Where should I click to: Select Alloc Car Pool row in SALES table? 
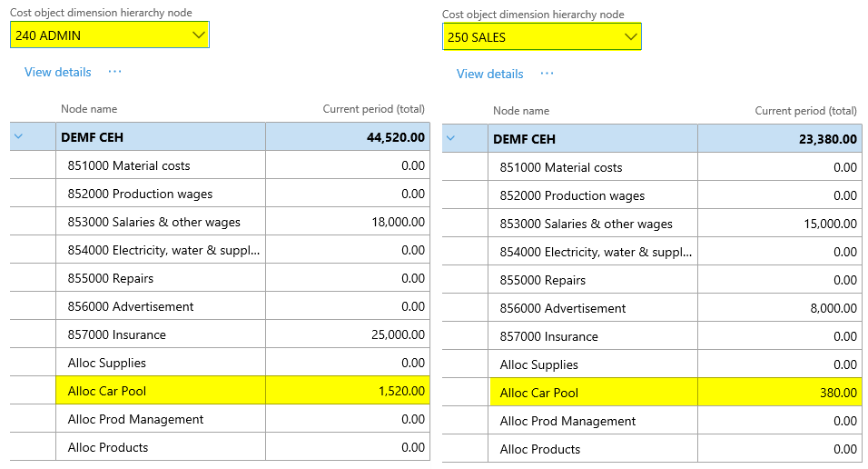tap(539, 393)
